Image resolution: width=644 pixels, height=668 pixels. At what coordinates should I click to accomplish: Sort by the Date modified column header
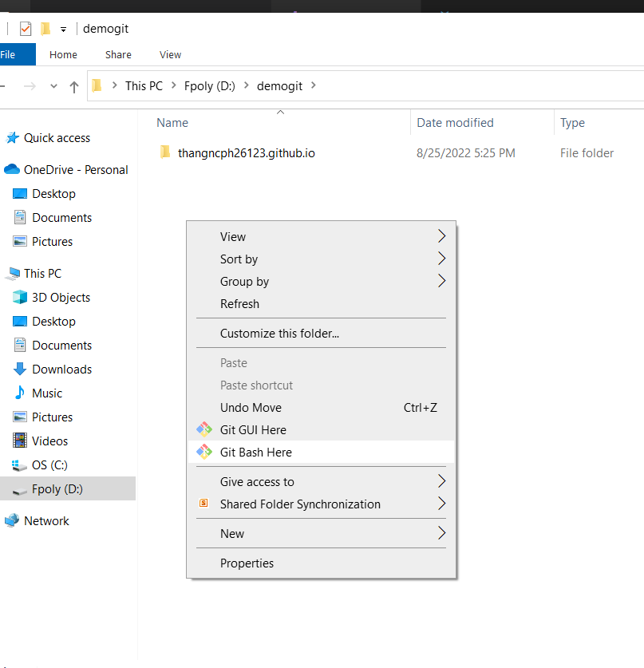[x=455, y=123]
